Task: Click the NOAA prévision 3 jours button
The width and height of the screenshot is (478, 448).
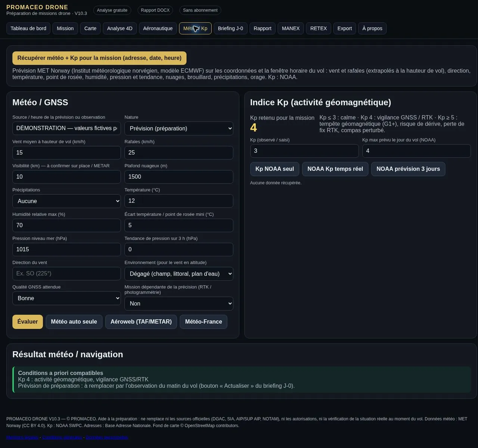Action: (x=408, y=169)
